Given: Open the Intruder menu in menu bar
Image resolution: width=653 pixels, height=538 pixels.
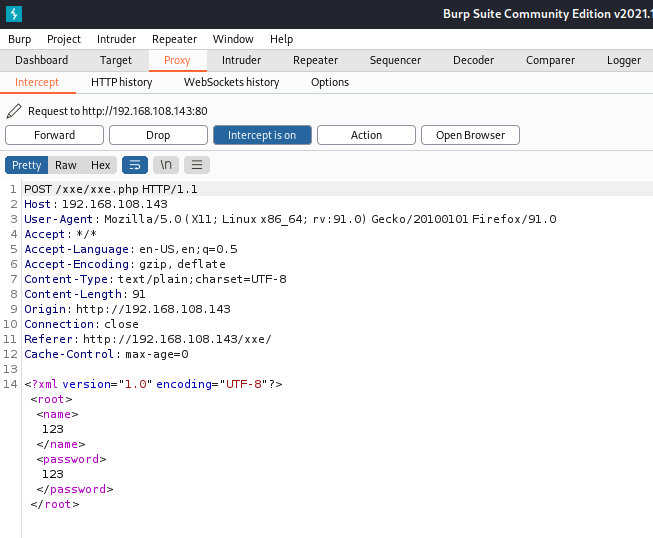Looking at the screenshot, I should coord(116,39).
